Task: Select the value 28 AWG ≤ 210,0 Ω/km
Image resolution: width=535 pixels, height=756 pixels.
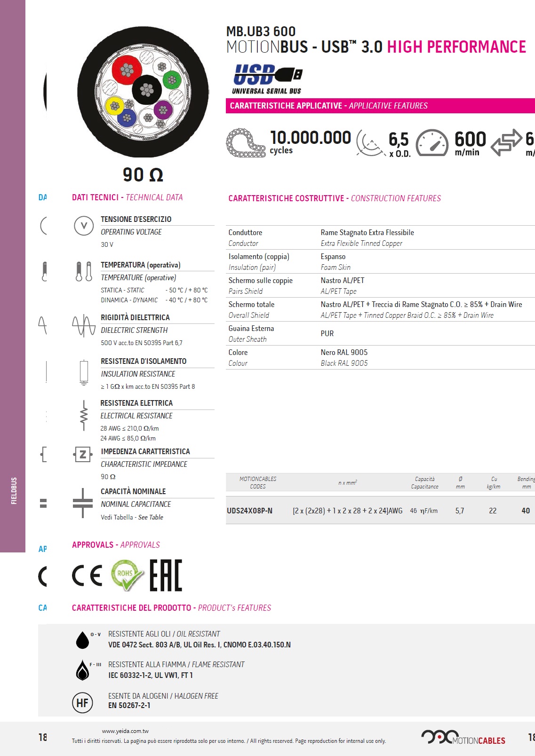Action: pos(129,428)
